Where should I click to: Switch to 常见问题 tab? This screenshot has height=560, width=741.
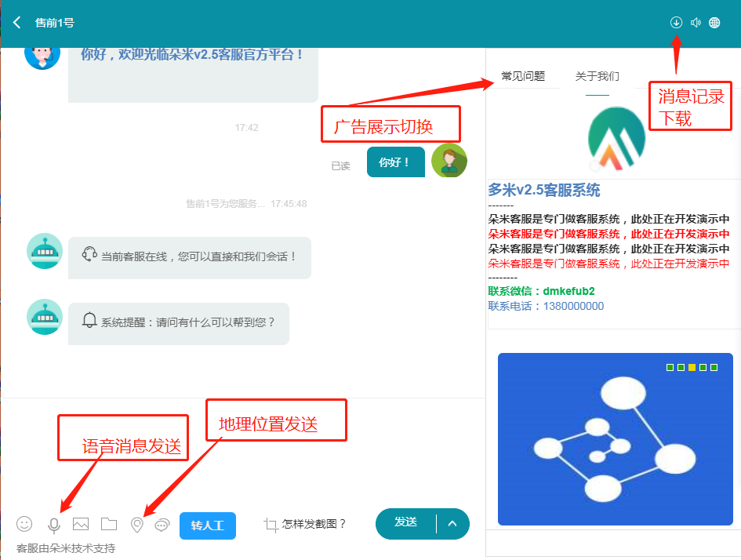523,76
